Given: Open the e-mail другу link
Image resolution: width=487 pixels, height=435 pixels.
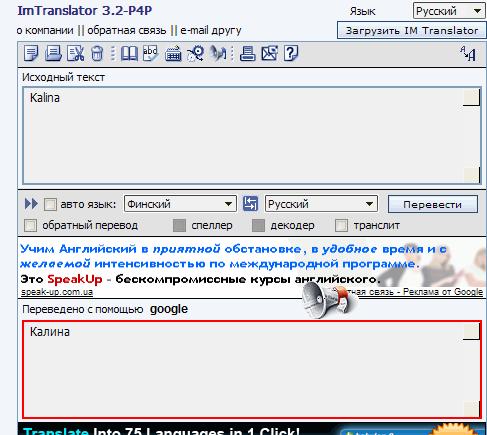Looking at the screenshot, I should [211, 30].
